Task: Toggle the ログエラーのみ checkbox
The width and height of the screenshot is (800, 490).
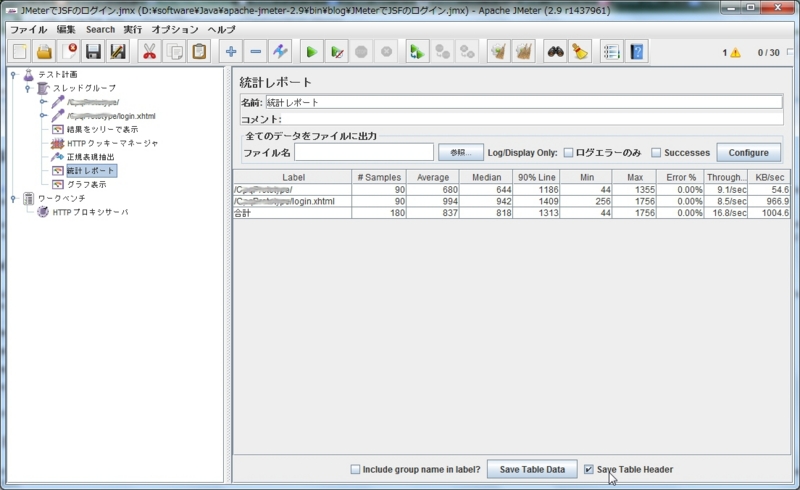Action: [x=568, y=153]
